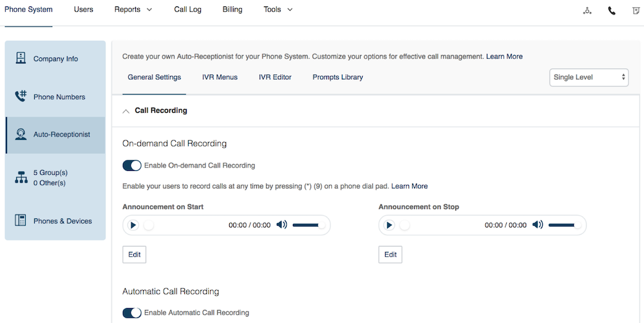This screenshot has height=323, width=644.
Task: Click the Announcement on Start 00:00 / 00:00 time
Action: pos(250,225)
